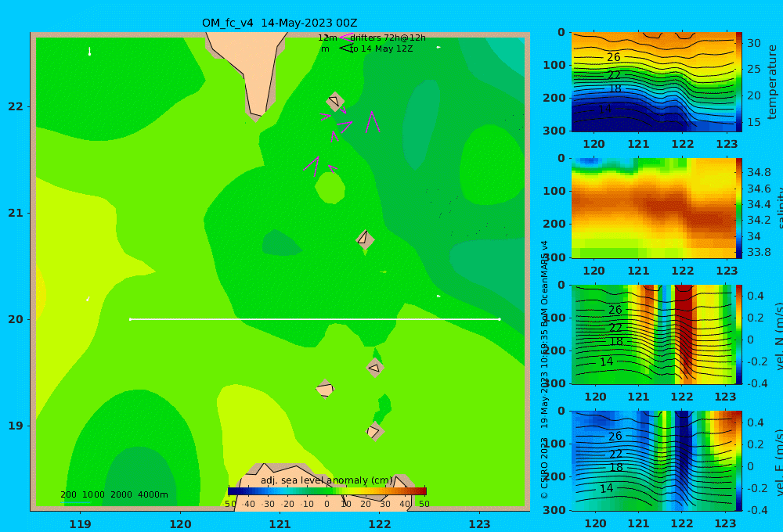Click longitude label 121 on the main map axis
The image size is (783, 532).
(x=280, y=524)
